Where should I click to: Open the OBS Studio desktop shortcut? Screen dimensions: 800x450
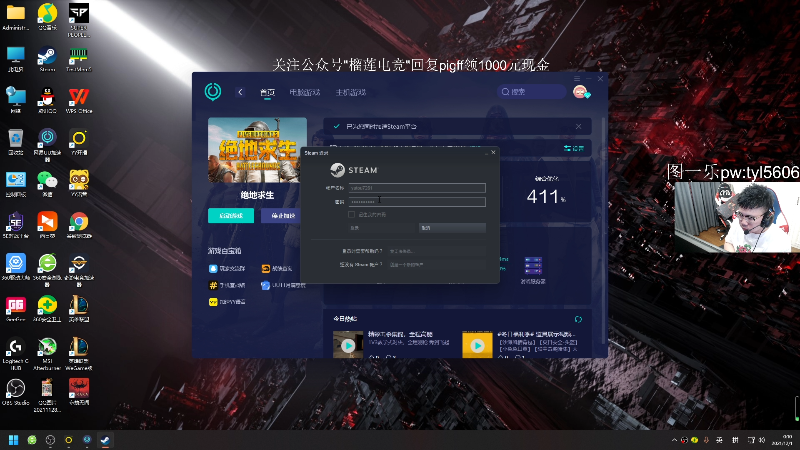[x=15, y=392]
